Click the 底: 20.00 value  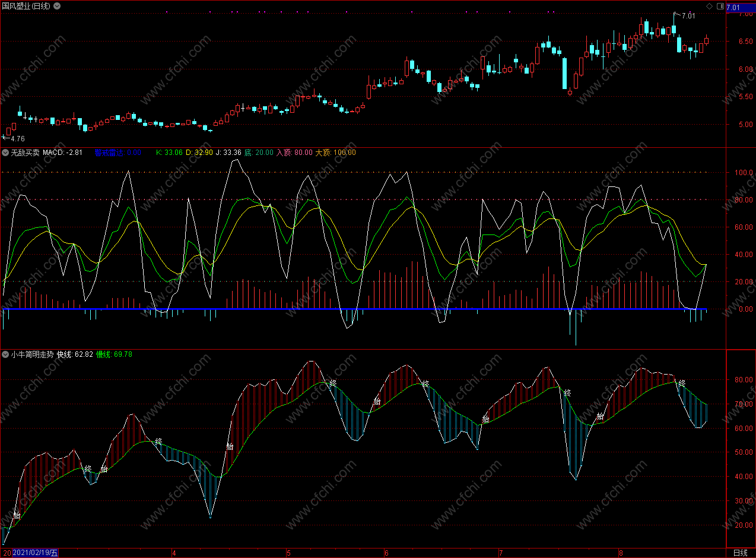click(259, 153)
